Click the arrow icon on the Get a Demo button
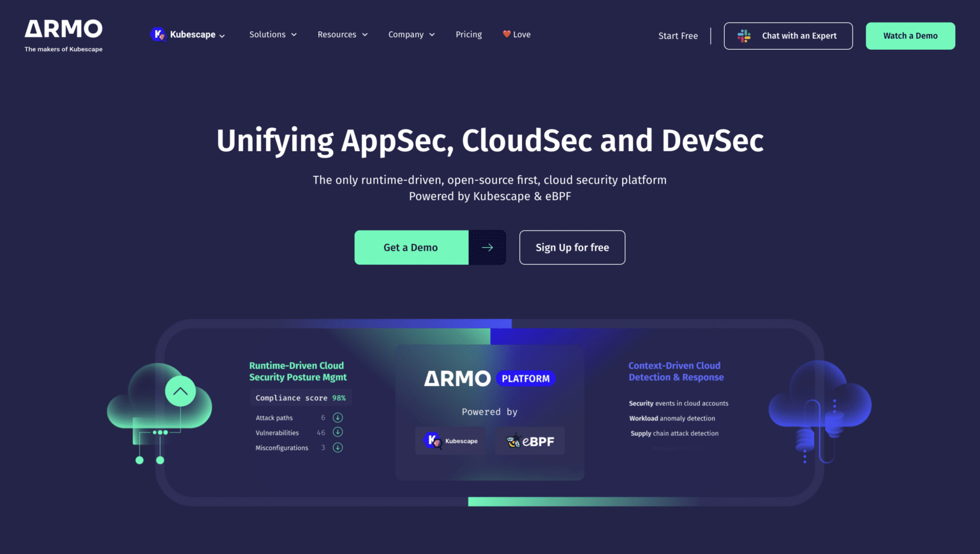The height and width of the screenshot is (554, 980). click(487, 247)
